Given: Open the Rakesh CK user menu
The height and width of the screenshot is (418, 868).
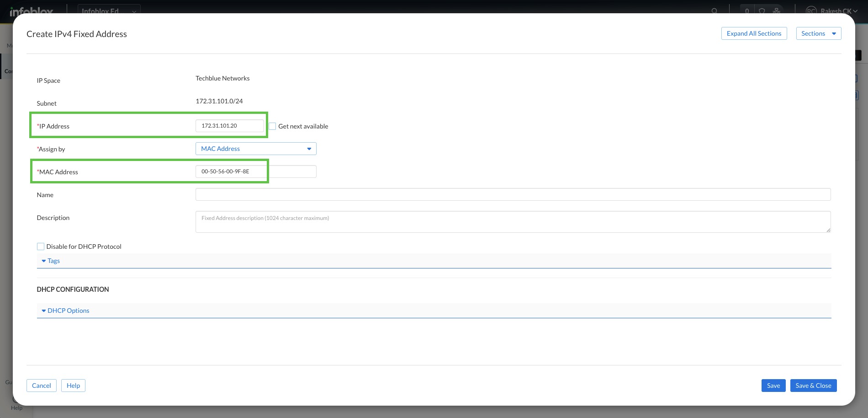Looking at the screenshot, I should coord(838,11).
